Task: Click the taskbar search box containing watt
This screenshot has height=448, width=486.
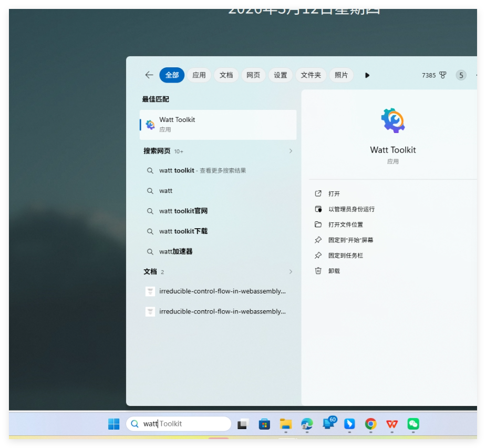Action: (179, 424)
